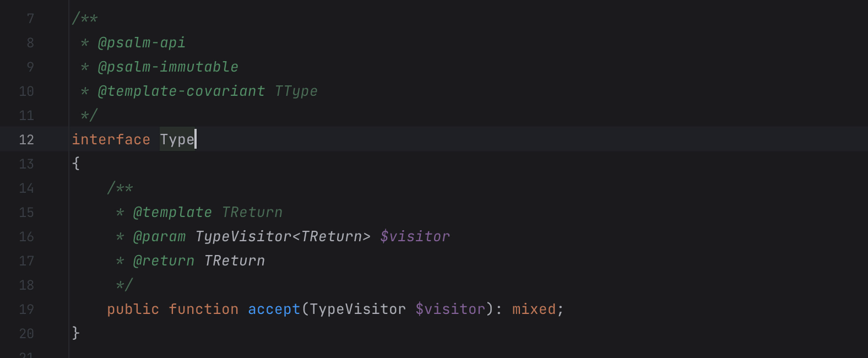Click the @template-covariant tag
Viewport: 868px width, 358px height.
[x=181, y=91]
